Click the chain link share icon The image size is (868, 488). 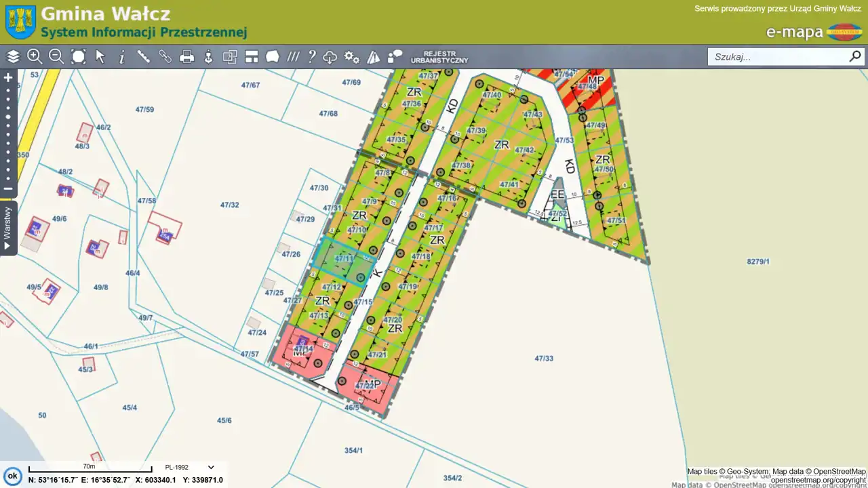[165, 57]
